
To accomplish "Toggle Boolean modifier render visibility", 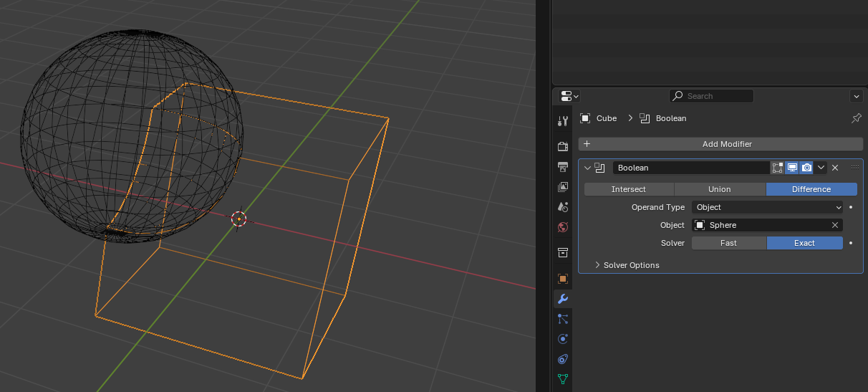I will click(807, 168).
